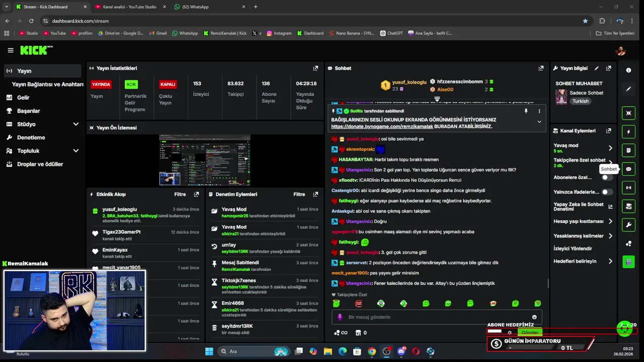Image resolution: width=644 pixels, height=362 pixels.
Task: Open Yapay Zeka ile Sohbet Denetimi
Action: pos(583,207)
